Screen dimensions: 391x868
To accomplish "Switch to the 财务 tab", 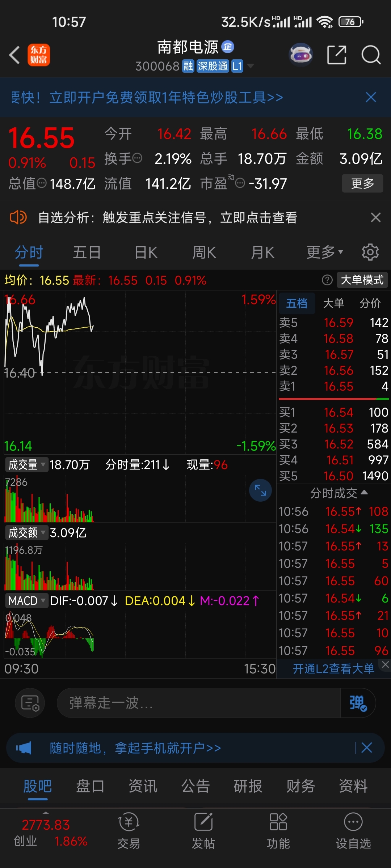I will pyautogui.click(x=301, y=786).
